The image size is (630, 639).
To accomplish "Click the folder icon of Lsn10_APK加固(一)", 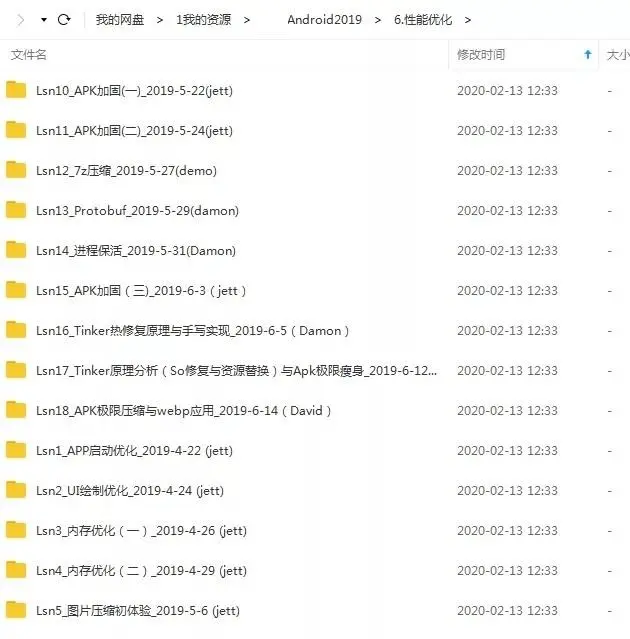I will (x=16, y=90).
